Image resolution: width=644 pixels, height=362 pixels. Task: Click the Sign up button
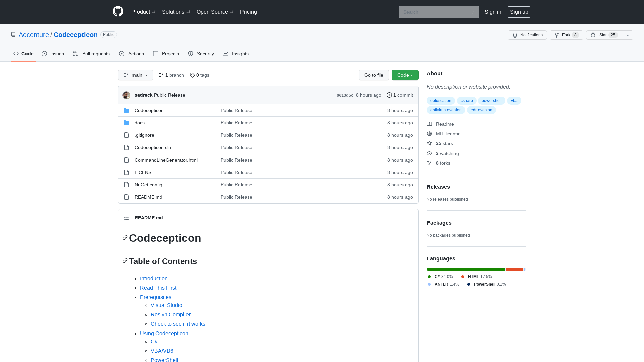pyautogui.click(x=519, y=12)
